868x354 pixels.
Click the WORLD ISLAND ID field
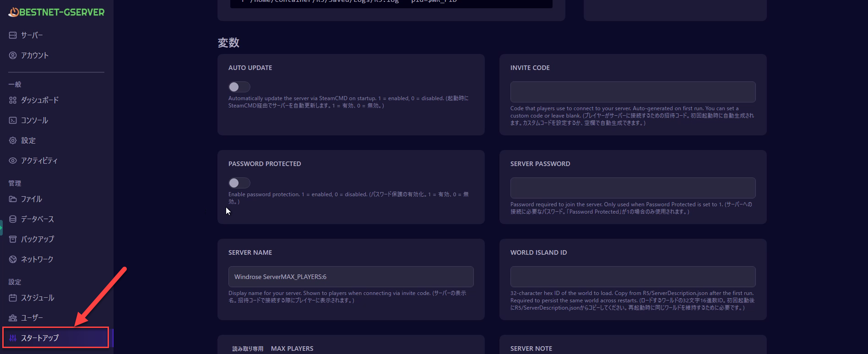(x=633, y=277)
